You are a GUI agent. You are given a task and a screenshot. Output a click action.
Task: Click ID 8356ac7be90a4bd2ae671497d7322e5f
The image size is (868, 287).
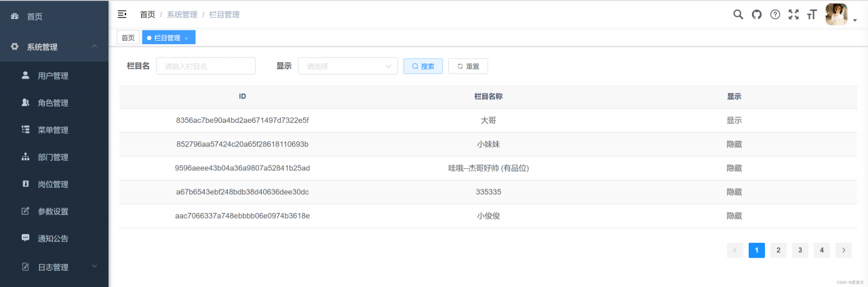click(243, 120)
